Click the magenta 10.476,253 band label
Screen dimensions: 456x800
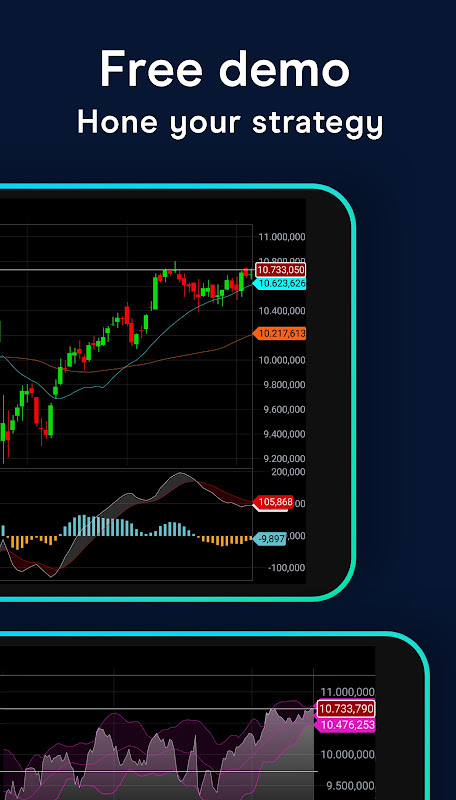click(x=345, y=725)
